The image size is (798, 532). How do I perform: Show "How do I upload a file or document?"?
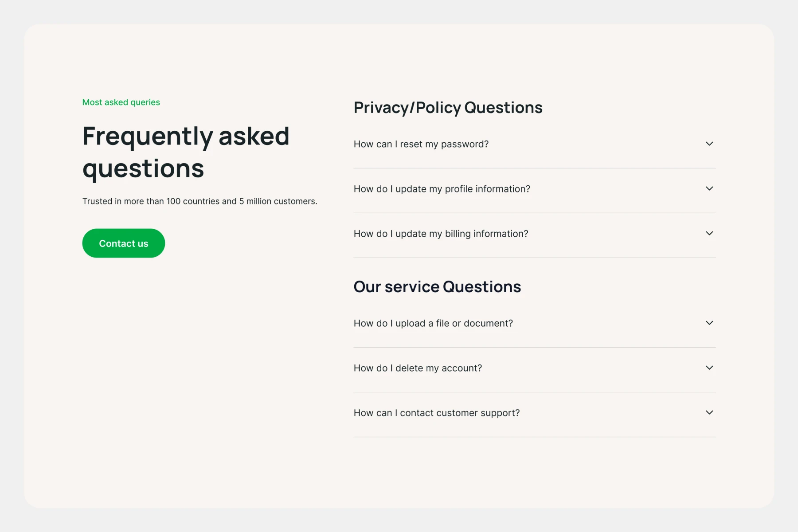coord(433,323)
